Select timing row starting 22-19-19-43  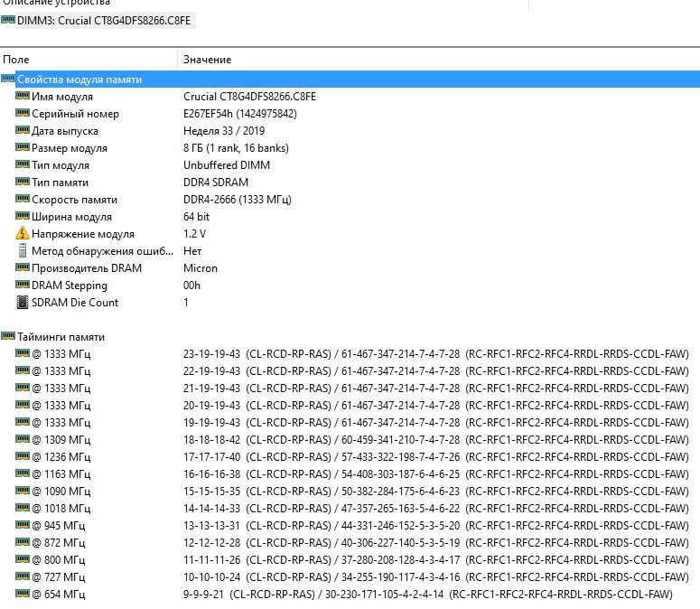pyautogui.click(x=435, y=371)
